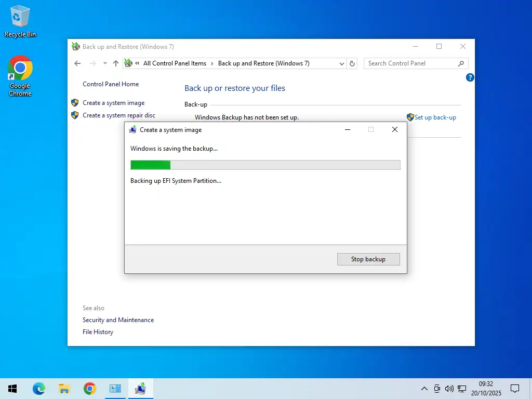
Task: Open the notifications icon in the tray
Action: point(515,388)
